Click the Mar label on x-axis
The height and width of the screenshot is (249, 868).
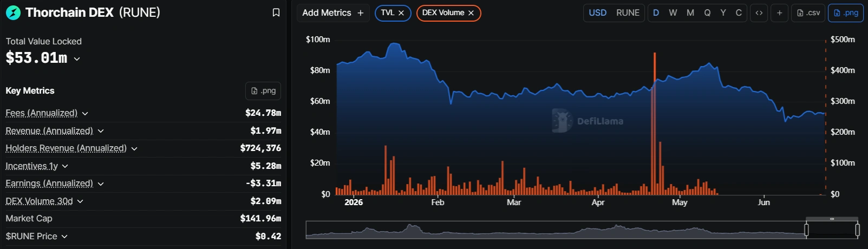click(x=514, y=202)
